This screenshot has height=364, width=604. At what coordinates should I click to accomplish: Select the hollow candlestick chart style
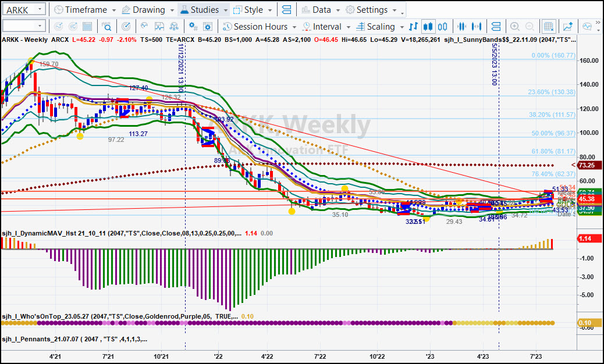point(443,26)
